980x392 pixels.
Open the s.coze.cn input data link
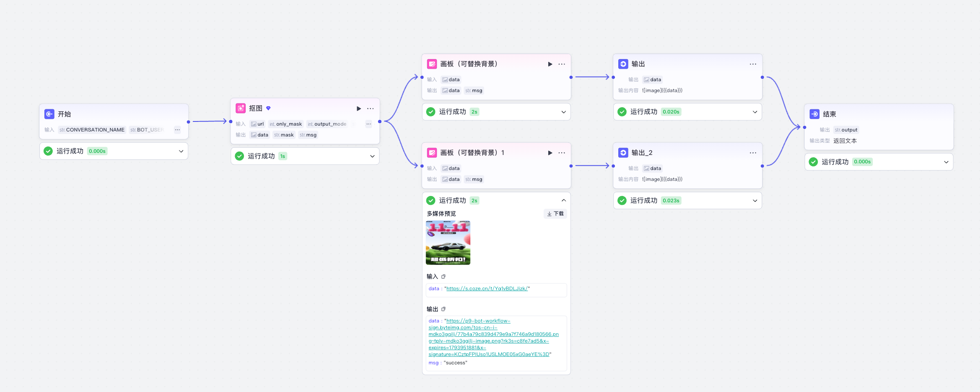point(487,289)
